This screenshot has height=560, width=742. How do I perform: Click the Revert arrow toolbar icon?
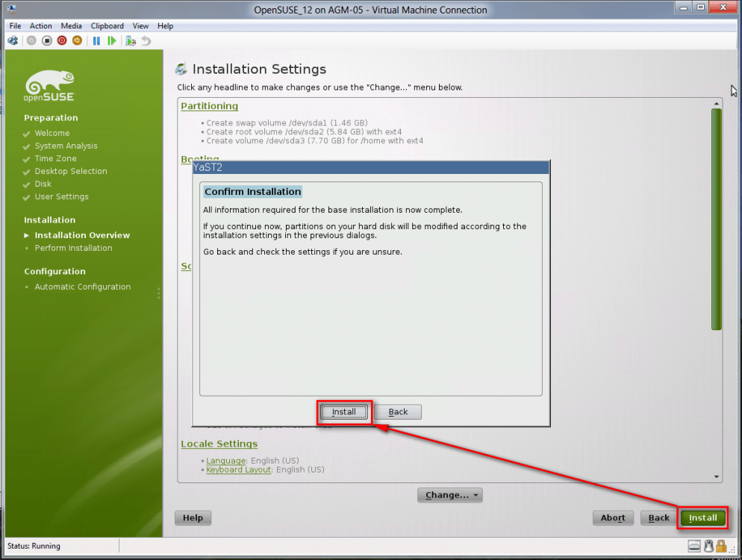click(146, 41)
